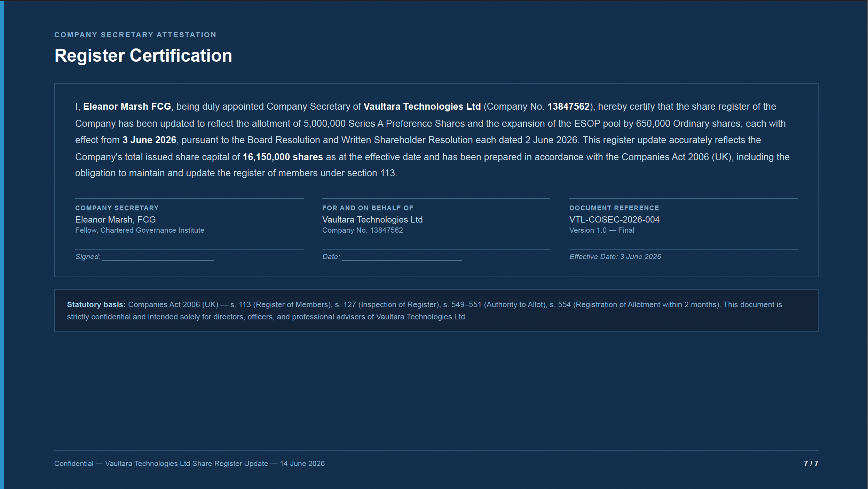Screen dimensions: 868x489
Task: Click the page number 7 / 7
Action: coord(811,464)
